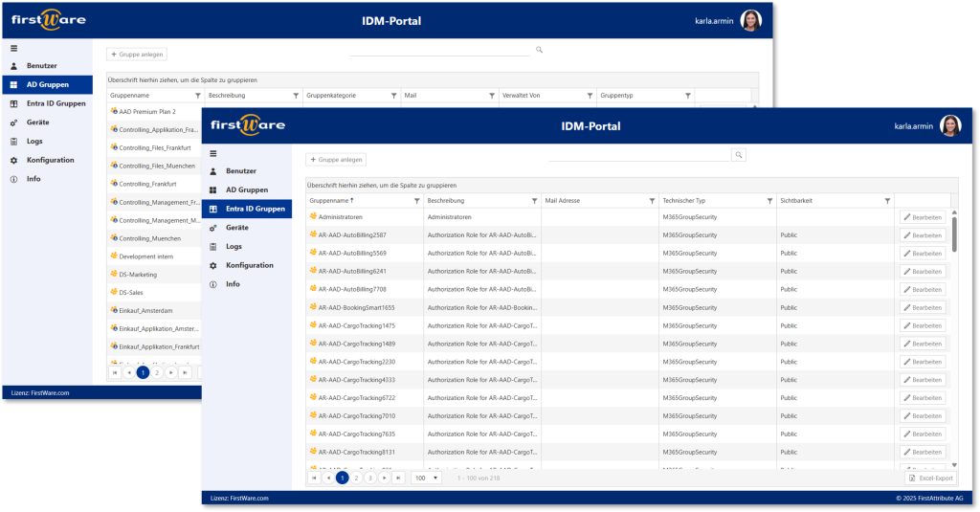
Task: Open Geräte in the front window sidebar
Action: click(237, 228)
